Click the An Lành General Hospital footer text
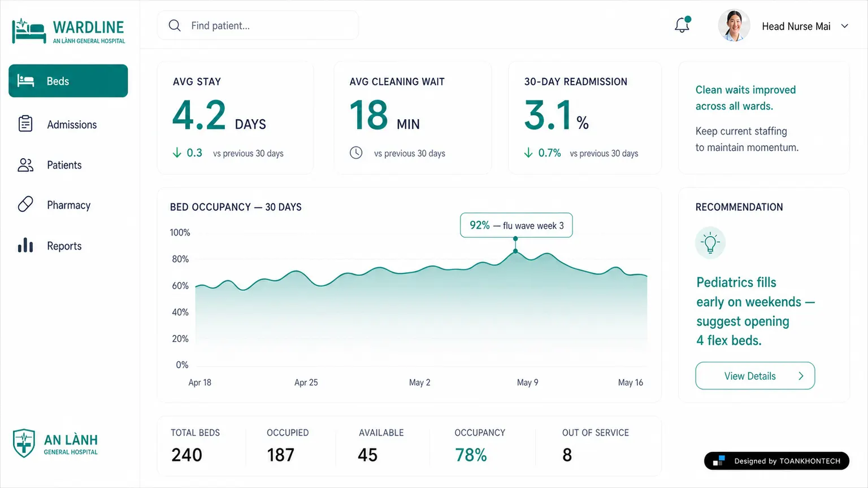Screen dimensions: 868x488 [71, 444]
